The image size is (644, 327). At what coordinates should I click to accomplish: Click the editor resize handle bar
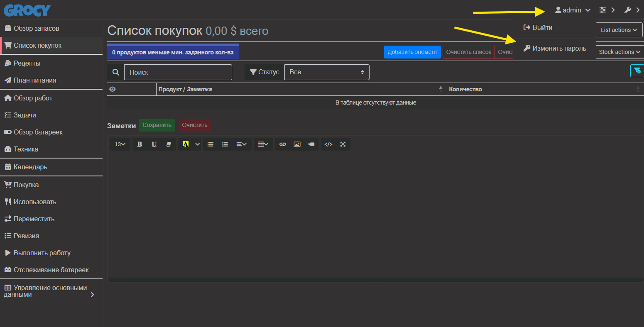(x=376, y=280)
